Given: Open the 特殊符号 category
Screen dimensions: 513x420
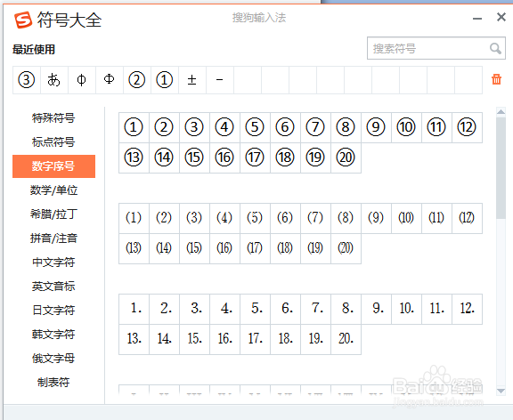Looking at the screenshot, I should click(x=53, y=118).
